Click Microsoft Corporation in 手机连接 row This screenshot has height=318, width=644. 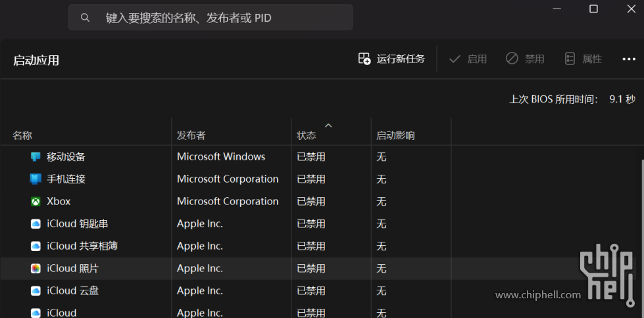pos(228,179)
